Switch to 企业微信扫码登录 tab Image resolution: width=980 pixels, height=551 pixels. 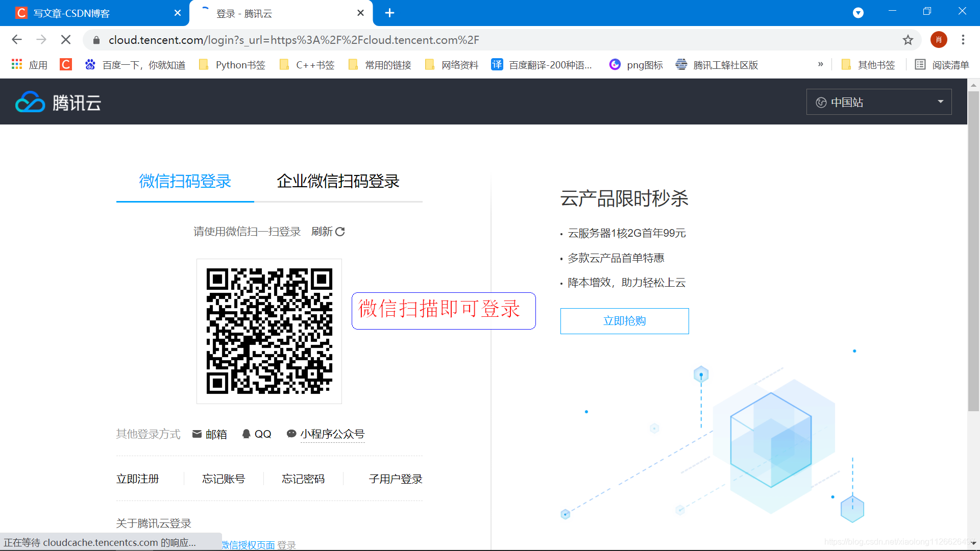[x=338, y=181]
